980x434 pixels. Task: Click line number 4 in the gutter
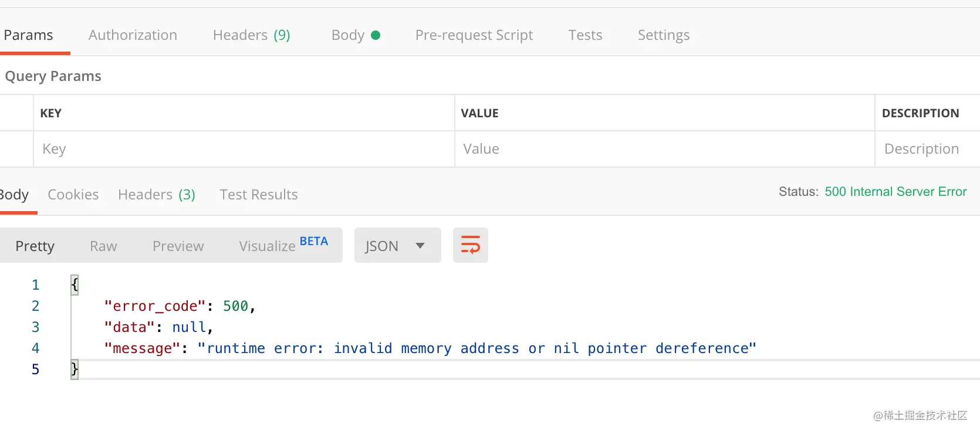[35, 348]
